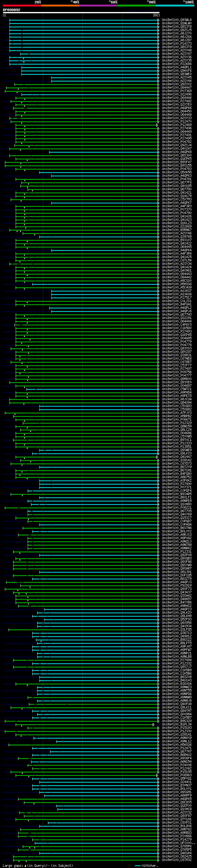Select the query name BP098092

pyautogui.click(x=11, y=10)
